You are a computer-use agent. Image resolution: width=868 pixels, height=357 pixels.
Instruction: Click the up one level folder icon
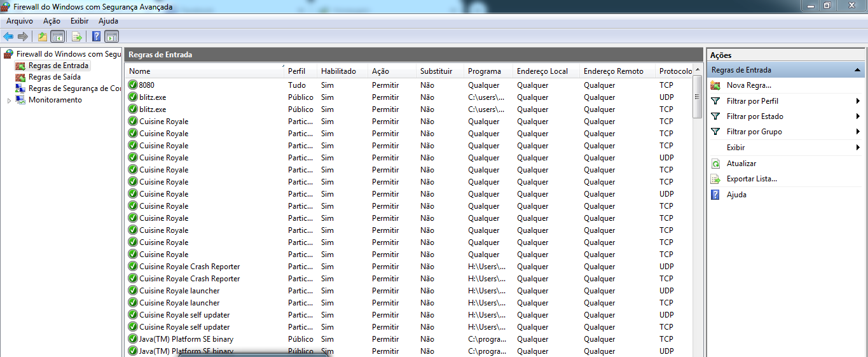43,36
